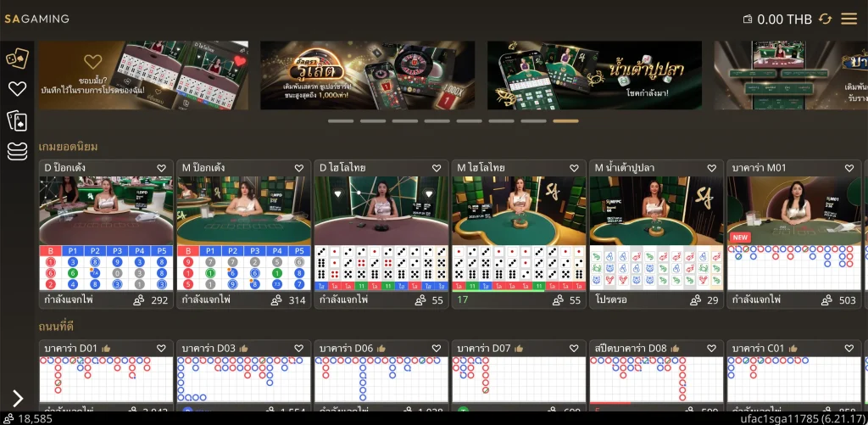Click the total online players 18,585
Screen dimensions: 868x425
coord(28,418)
